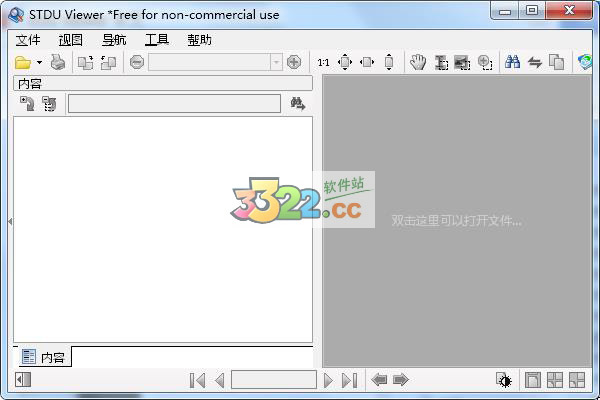
Task: Open the 文件 menu
Action: click(28, 40)
